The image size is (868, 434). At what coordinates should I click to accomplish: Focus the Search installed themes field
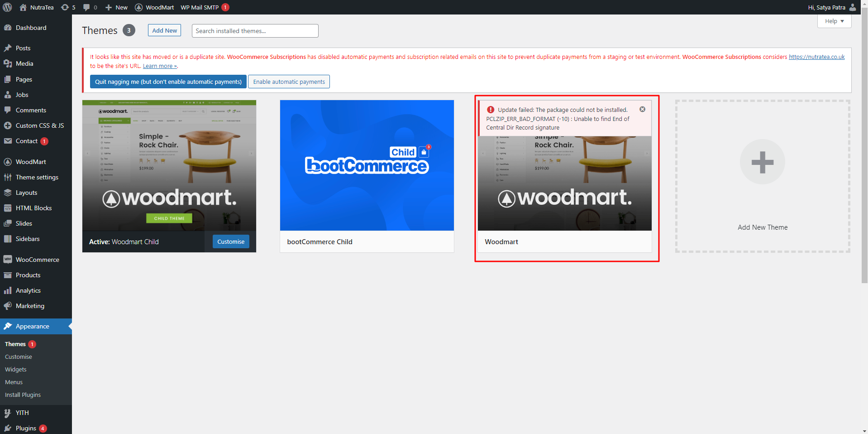click(255, 31)
